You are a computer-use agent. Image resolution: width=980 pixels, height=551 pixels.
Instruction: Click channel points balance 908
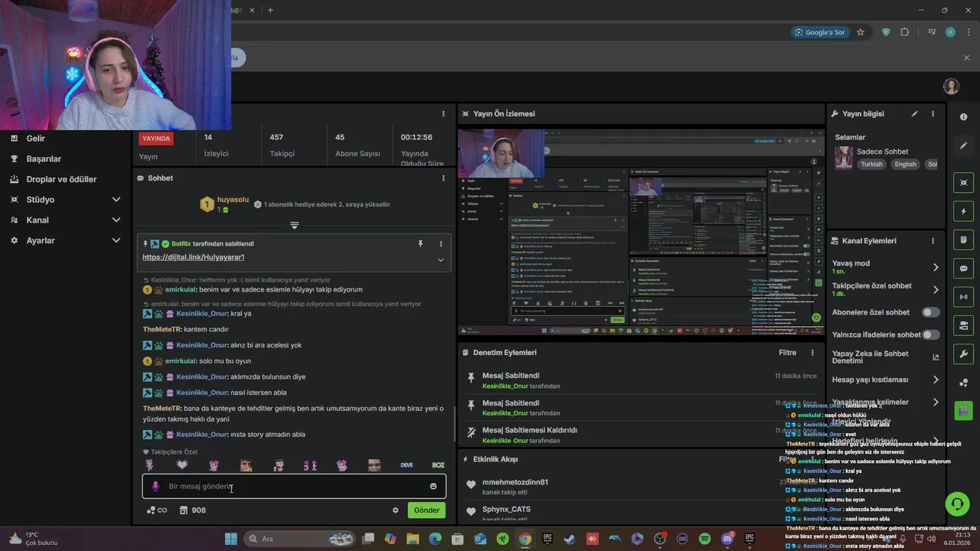[x=192, y=510]
